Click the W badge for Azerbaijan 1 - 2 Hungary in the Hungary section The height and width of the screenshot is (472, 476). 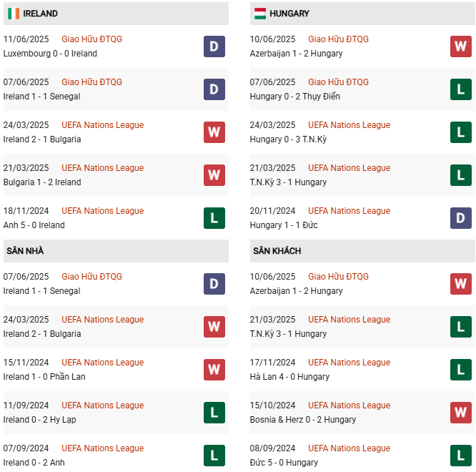460,46
